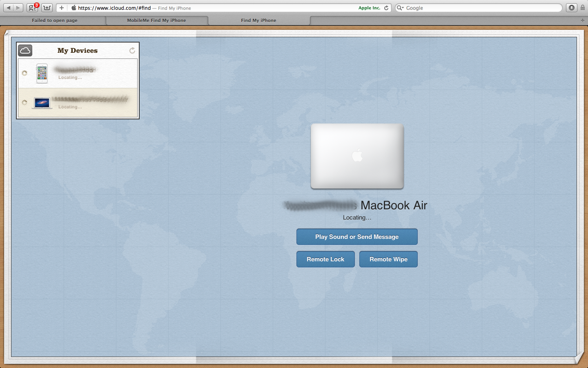Click the Remote Wipe button
The width and height of the screenshot is (588, 368).
coord(388,259)
